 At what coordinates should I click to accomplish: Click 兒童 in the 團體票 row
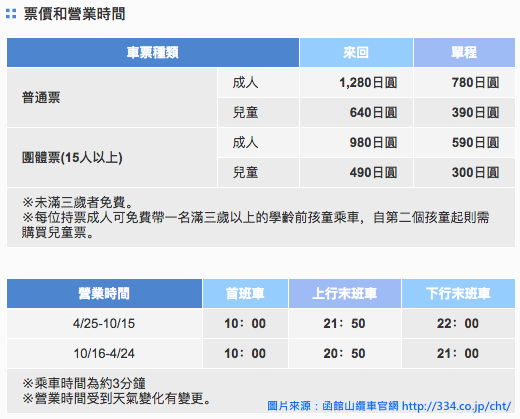point(245,173)
